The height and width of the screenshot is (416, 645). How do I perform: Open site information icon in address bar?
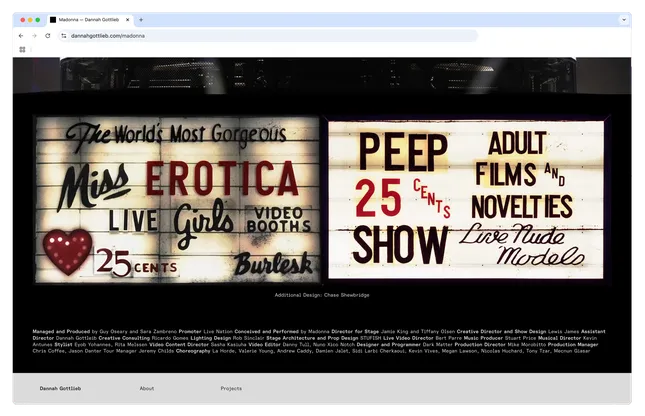pos(64,36)
